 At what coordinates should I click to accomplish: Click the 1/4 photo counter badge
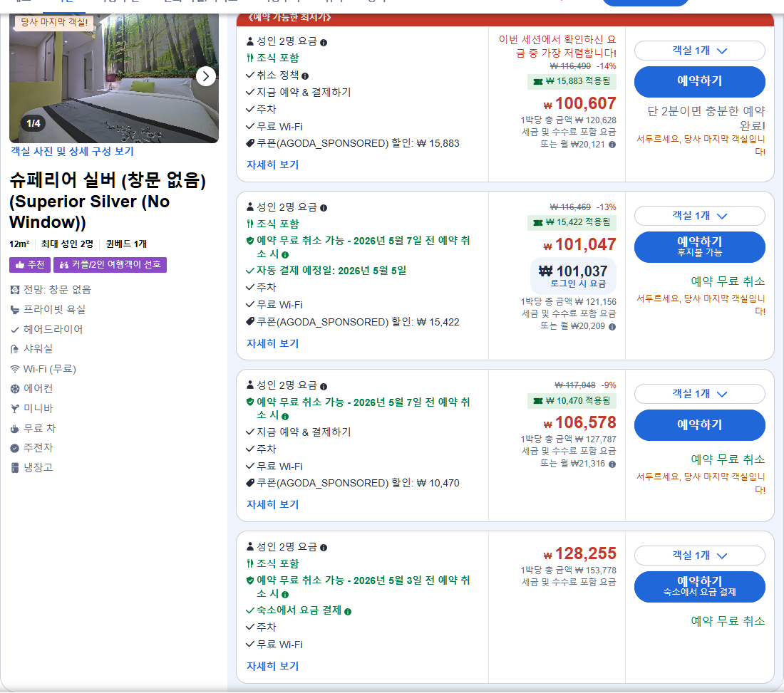[33, 123]
